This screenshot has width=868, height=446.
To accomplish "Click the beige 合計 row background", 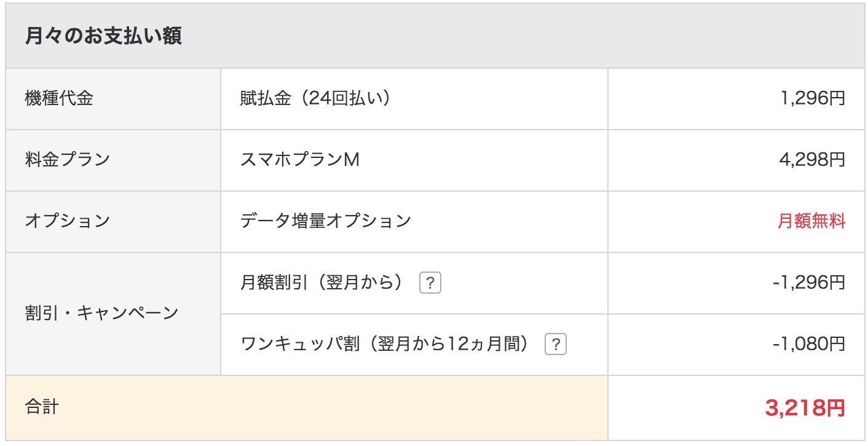I will pyautogui.click(x=307, y=407).
